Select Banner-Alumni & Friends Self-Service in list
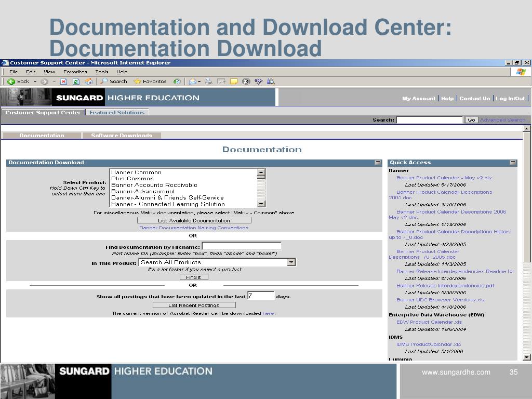 pyautogui.click(x=167, y=197)
